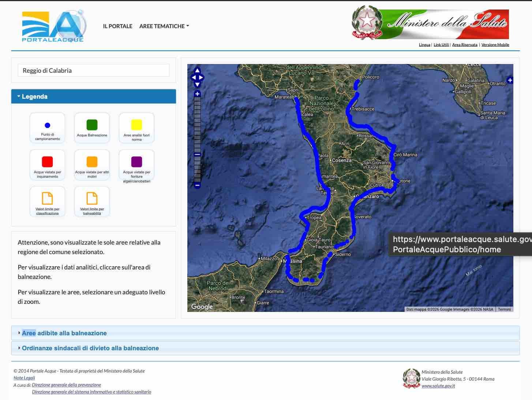Select the purple fioriture algali swatch
Viewport: 532px width, 400px height.
click(x=136, y=162)
